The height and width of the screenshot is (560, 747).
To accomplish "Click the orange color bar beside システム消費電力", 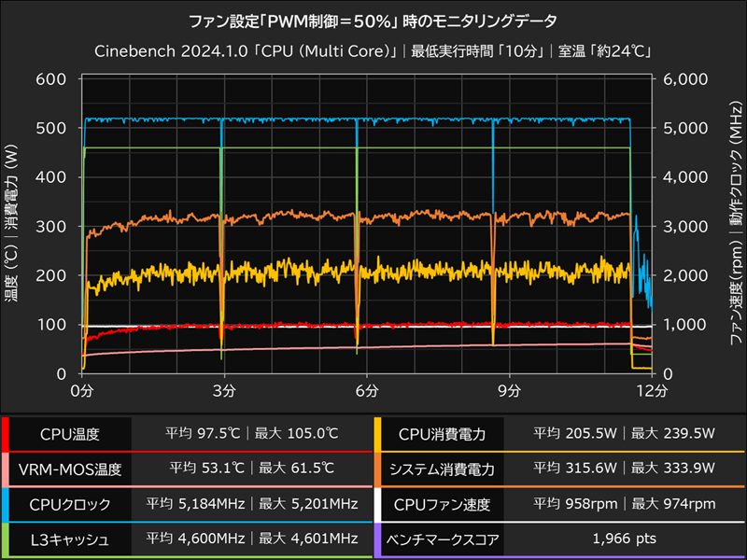I will 379,468.
